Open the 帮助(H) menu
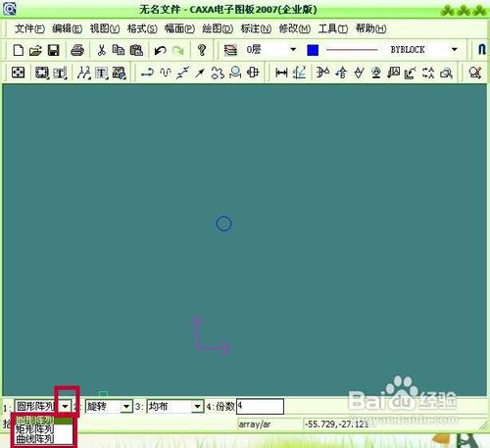Screen dimensions: 490x448 tap(370, 28)
